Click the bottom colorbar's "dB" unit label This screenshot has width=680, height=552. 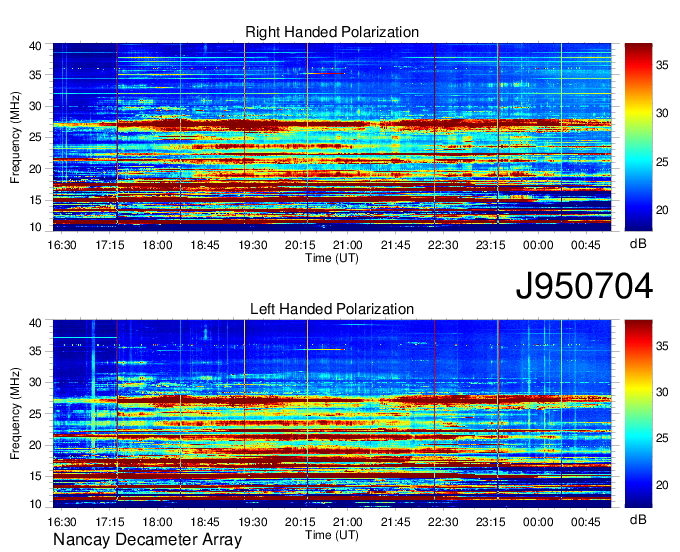coord(638,519)
